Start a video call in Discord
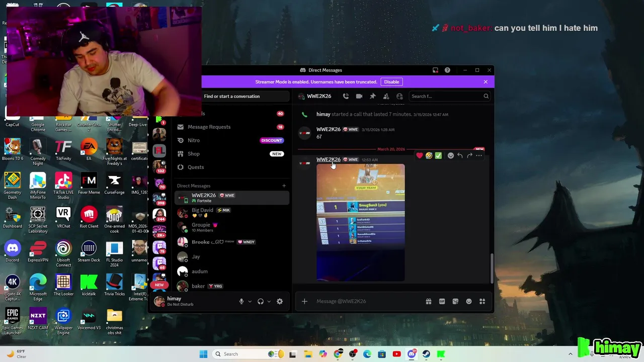The height and width of the screenshot is (362, 644). click(359, 96)
